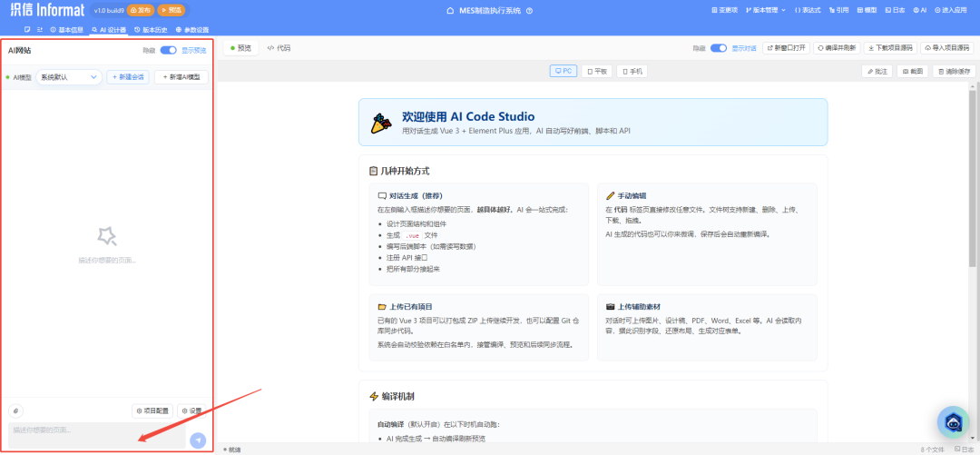
Task: Click the 上传辅助素材 card heading
Action: [x=638, y=307]
